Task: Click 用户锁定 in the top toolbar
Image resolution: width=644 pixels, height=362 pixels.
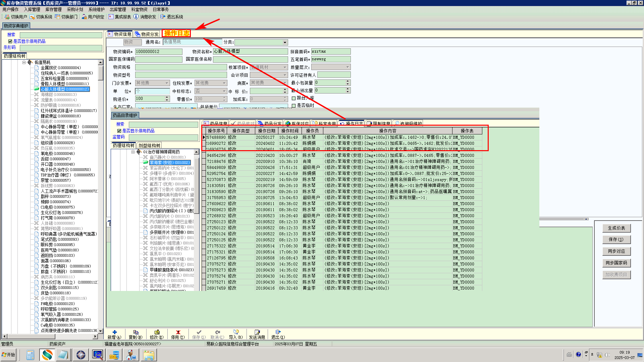Action: (x=93, y=17)
